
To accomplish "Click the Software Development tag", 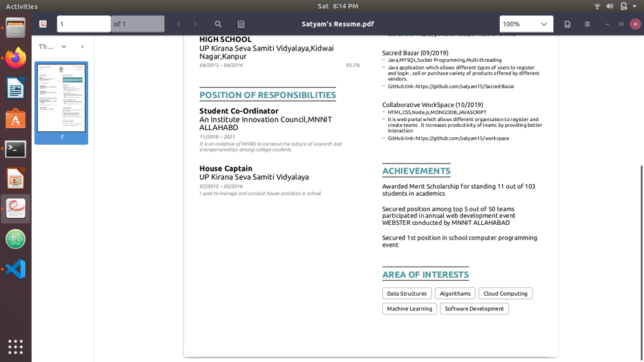I will click(x=474, y=309).
